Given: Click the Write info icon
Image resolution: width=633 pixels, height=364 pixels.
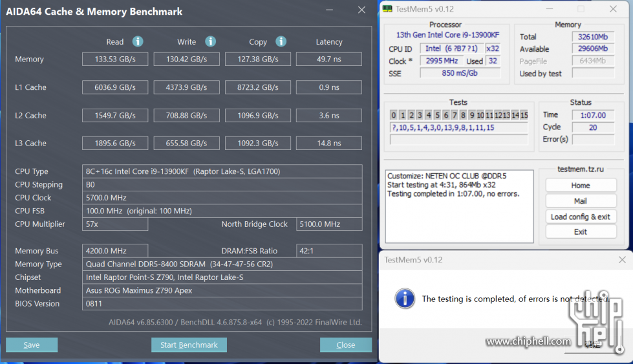Looking at the screenshot, I should pyautogui.click(x=210, y=41).
